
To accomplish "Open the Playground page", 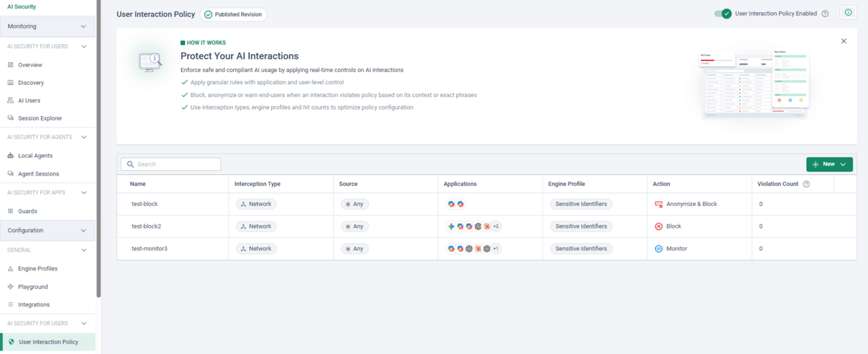I will click(33, 287).
